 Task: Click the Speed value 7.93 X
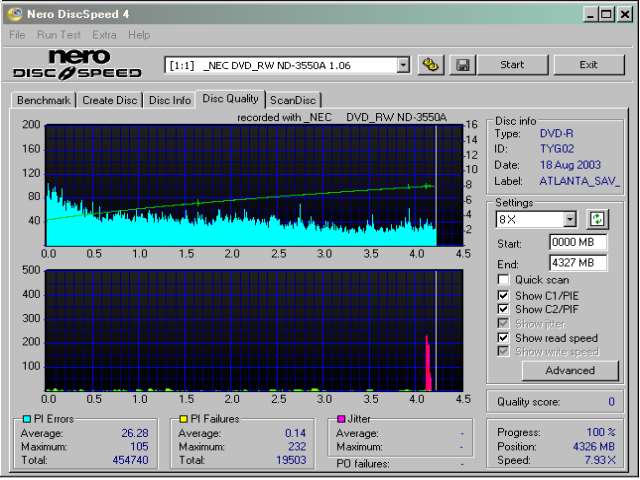pos(600,460)
